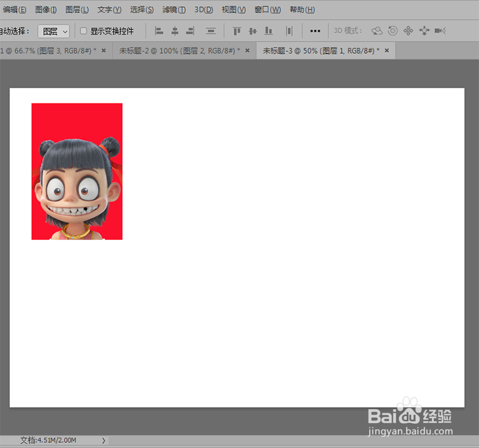Enable the 显示变换控件 checkbox
The image size is (479, 448).
click(x=84, y=31)
